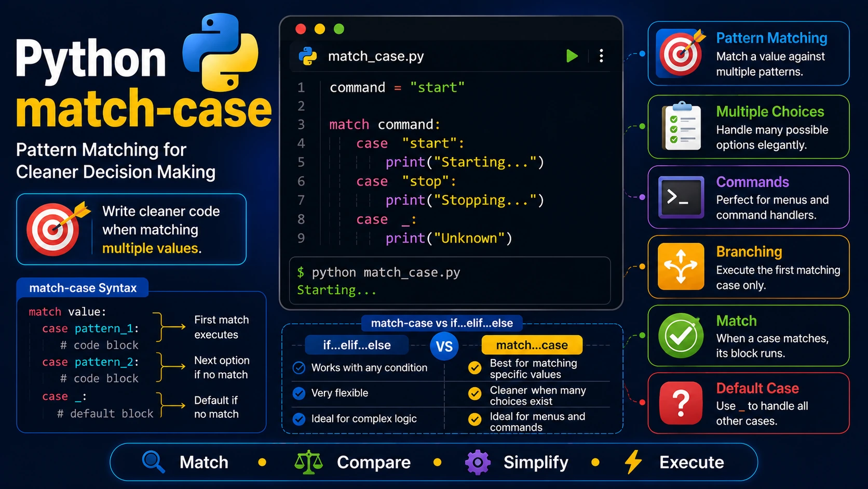Click the 'Next option if no match' note

222,367
